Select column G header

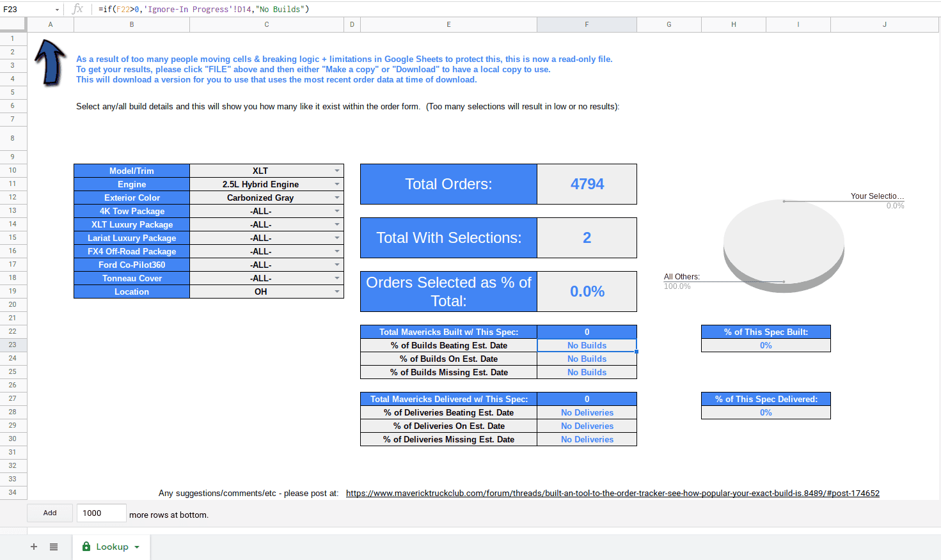(669, 24)
